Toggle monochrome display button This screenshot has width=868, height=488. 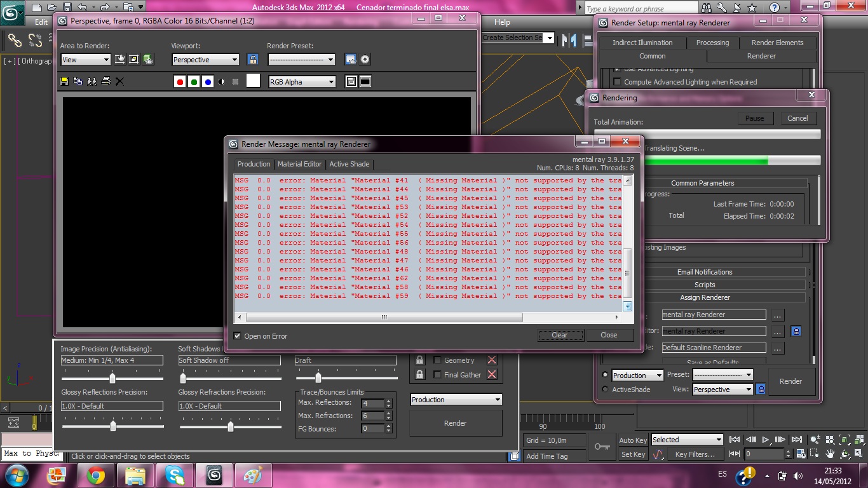tap(236, 82)
